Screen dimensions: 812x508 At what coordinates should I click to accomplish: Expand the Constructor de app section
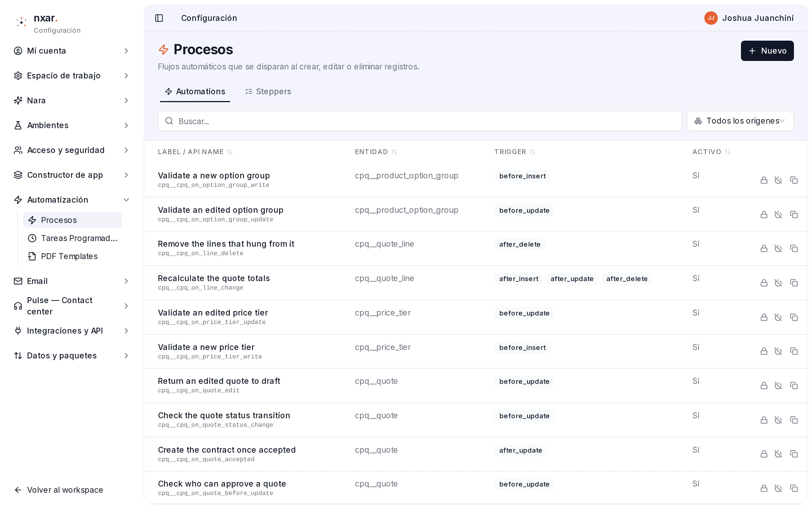click(x=71, y=175)
